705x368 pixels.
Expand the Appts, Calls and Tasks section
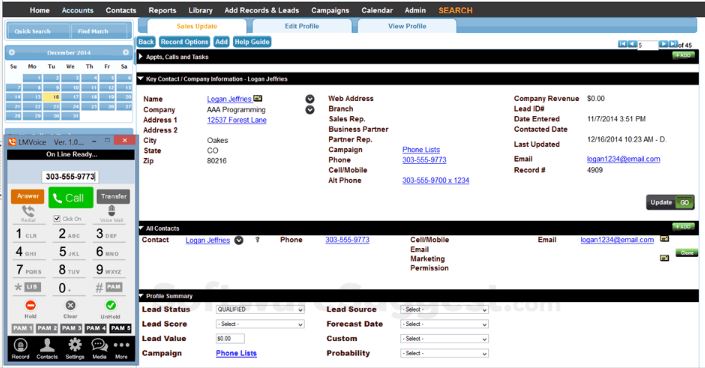pyautogui.click(x=141, y=57)
